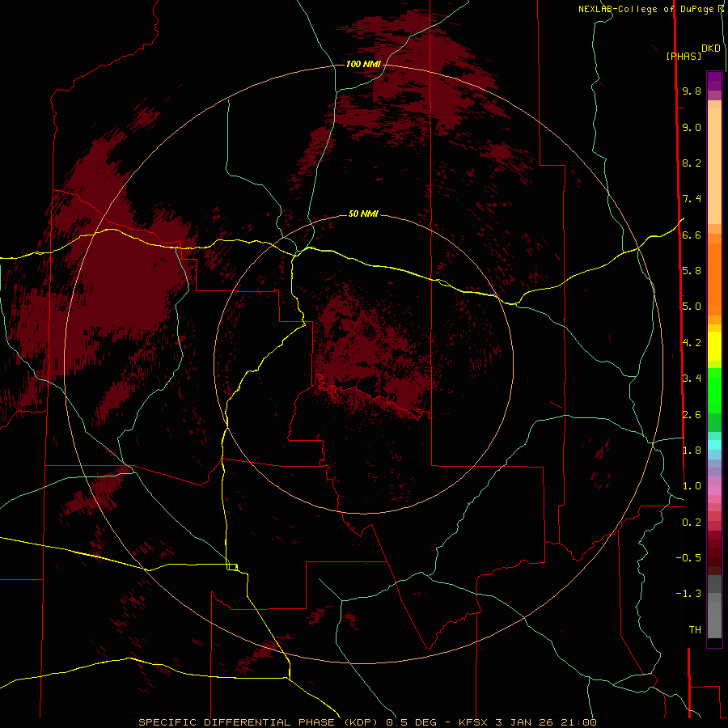Click the -0.5 legend value
728x728 pixels.
688,558
